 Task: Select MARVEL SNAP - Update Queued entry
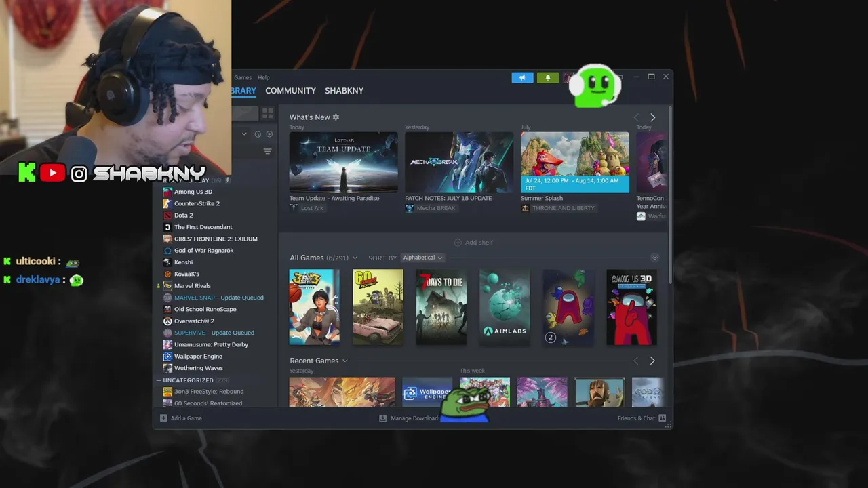click(x=218, y=298)
